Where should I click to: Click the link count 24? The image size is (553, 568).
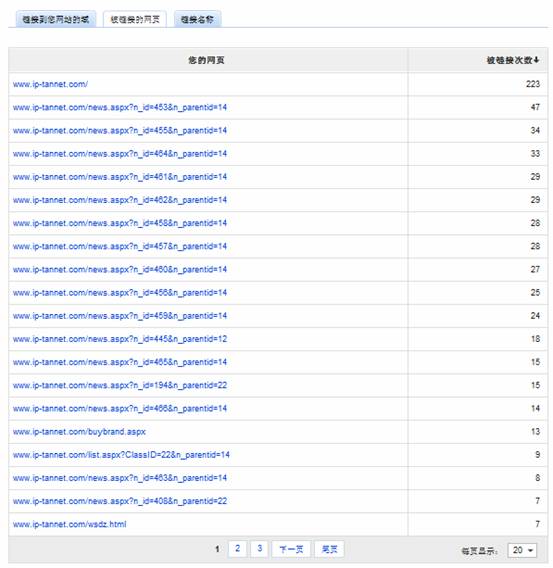pos(535,316)
